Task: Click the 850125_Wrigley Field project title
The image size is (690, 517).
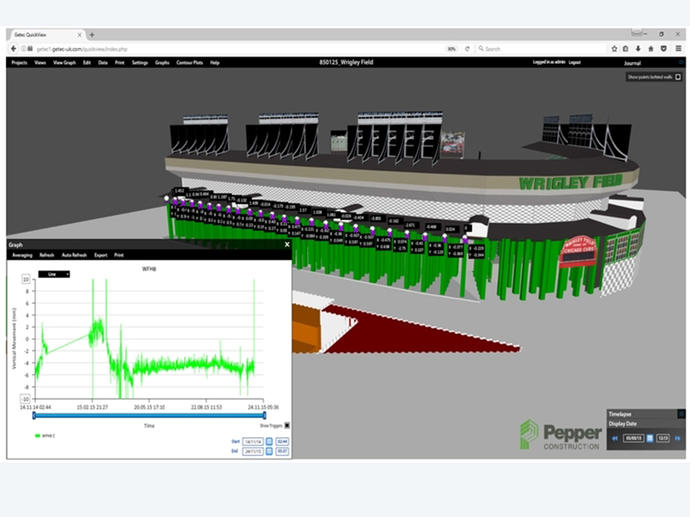Action: click(346, 62)
